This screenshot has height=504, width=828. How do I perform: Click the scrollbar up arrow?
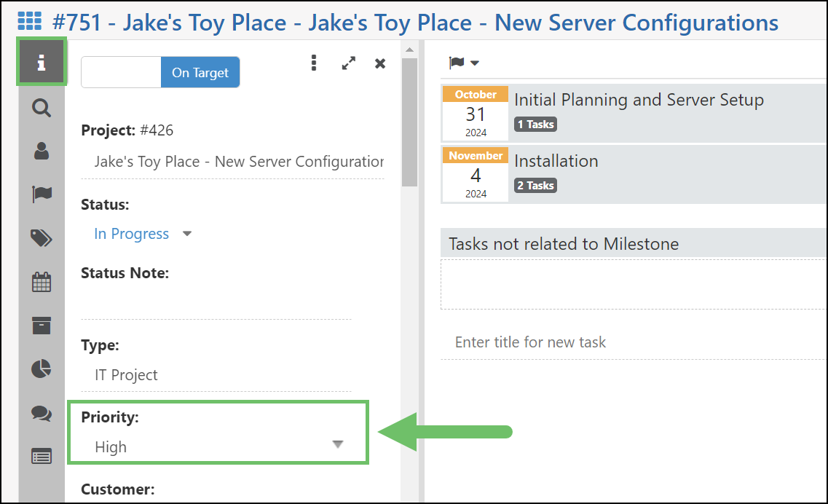click(x=409, y=50)
